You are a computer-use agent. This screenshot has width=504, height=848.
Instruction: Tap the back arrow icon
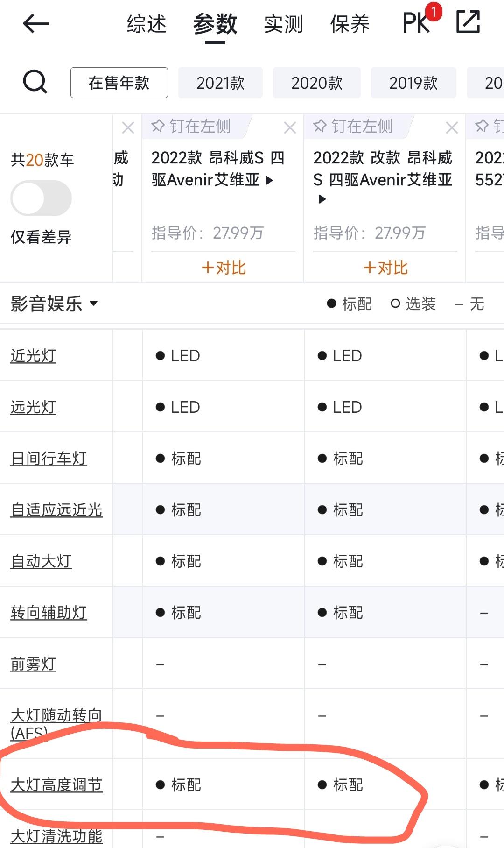pyautogui.click(x=36, y=23)
